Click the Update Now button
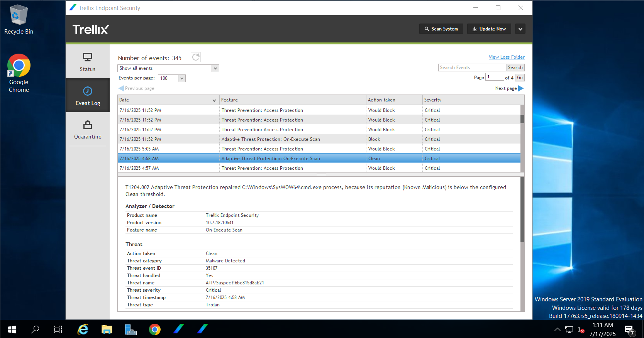This screenshot has width=644, height=338. pyautogui.click(x=489, y=29)
